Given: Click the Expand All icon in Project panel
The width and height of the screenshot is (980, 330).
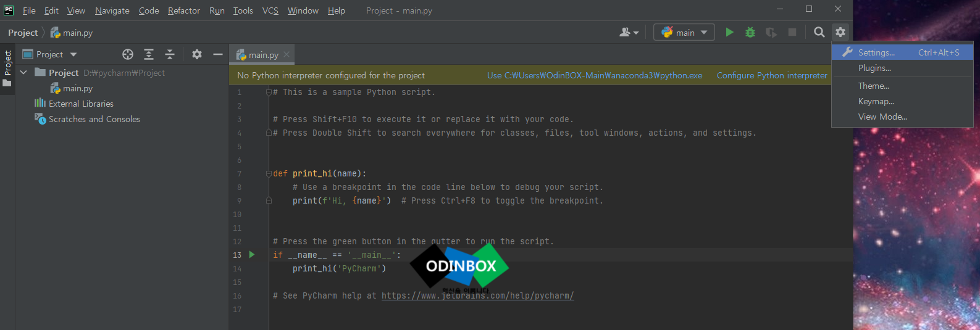Looking at the screenshot, I should tap(149, 54).
